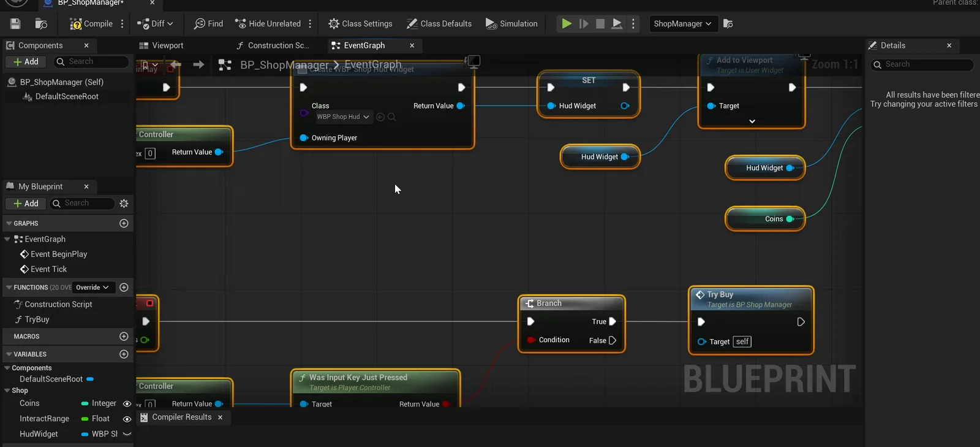This screenshot has width=980, height=447.
Task: Click the frame advance icon
Action: tap(584, 24)
